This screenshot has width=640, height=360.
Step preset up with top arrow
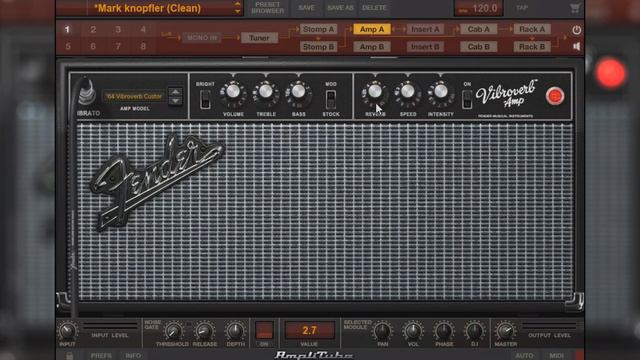pos(238,4)
